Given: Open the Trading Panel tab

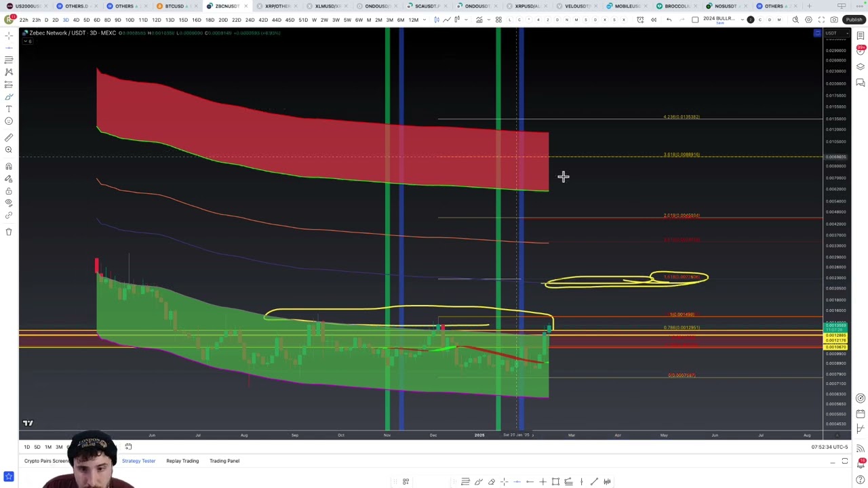Looking at the screenshot, I should [224, 461].
